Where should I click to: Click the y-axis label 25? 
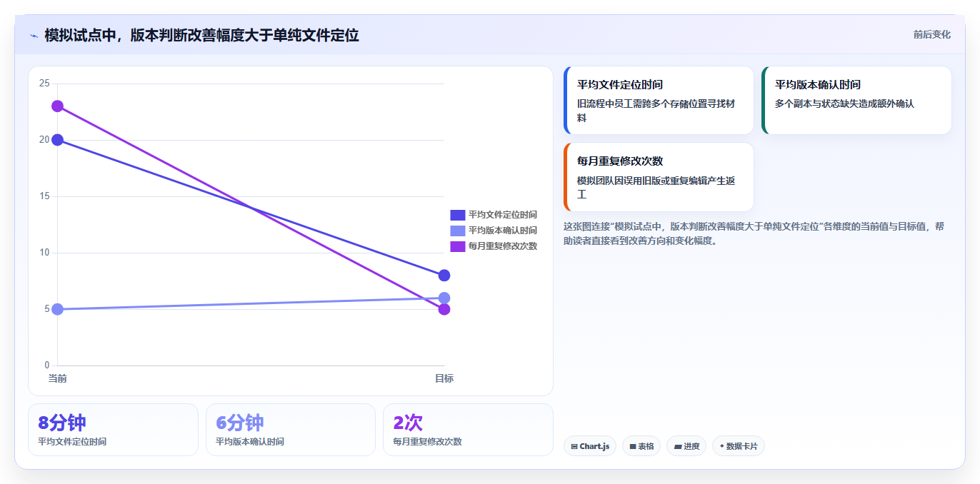coord(44,84)
